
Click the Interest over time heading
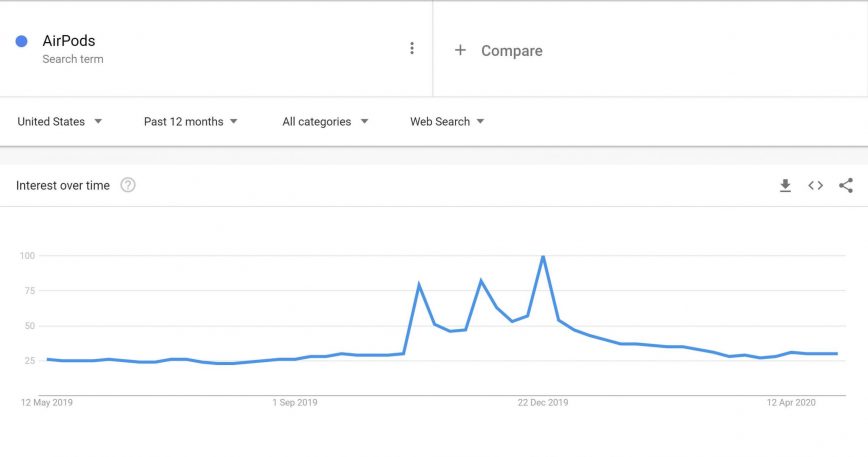63,185
